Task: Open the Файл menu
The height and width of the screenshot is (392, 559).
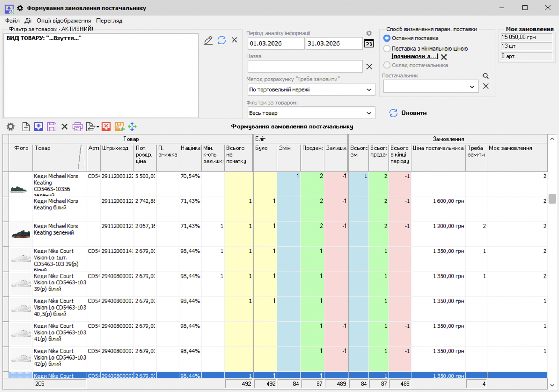Action: pos(12,21)
